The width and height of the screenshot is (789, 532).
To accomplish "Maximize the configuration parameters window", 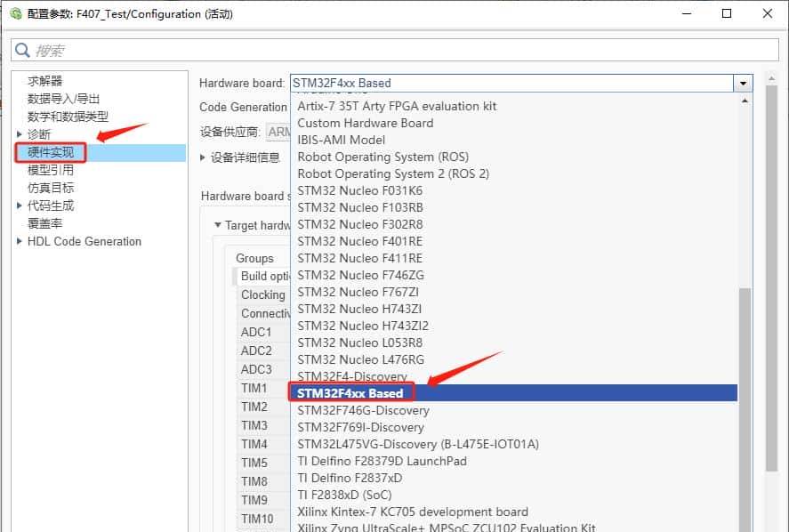I will coord(727,13).
